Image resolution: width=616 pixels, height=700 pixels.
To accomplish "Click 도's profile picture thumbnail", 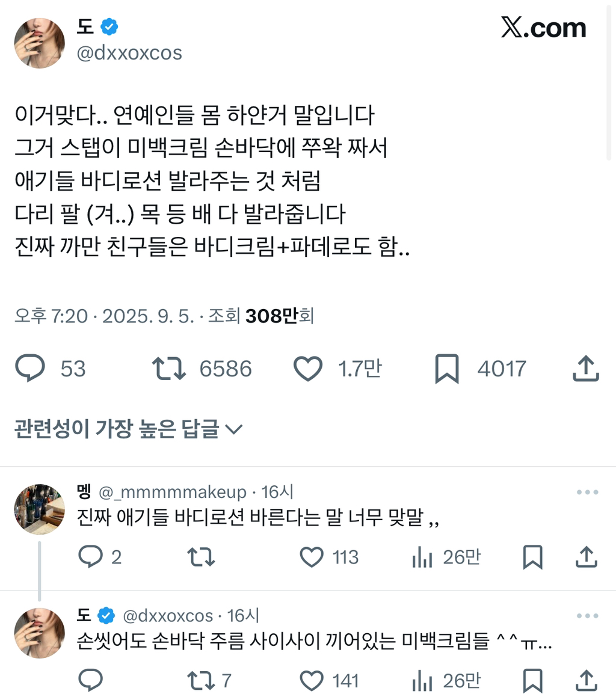I will [x=38, y=42].
